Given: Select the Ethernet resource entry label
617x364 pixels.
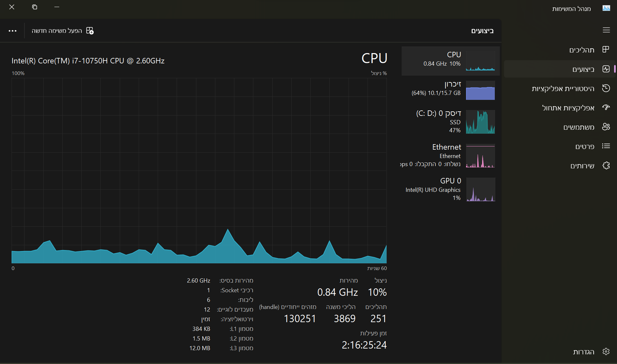Looking at the screenshot, I should 447,147.
